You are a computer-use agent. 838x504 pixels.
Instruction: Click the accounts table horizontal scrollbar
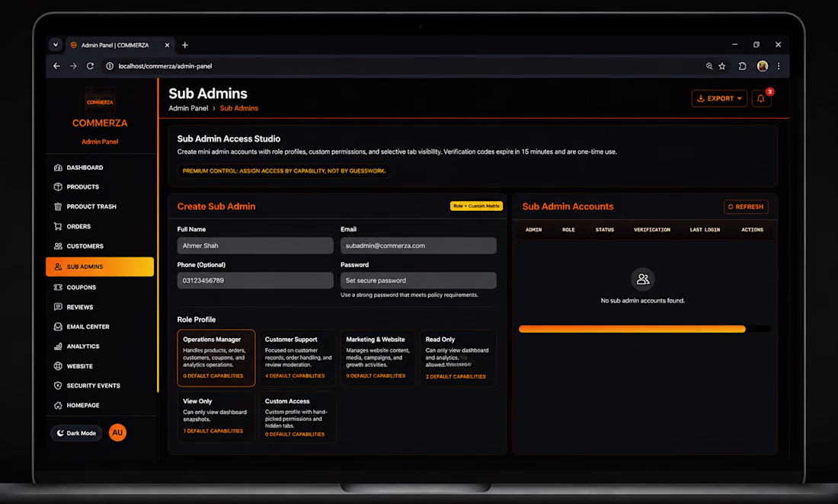pyautogui.click(x=632, y=329)
